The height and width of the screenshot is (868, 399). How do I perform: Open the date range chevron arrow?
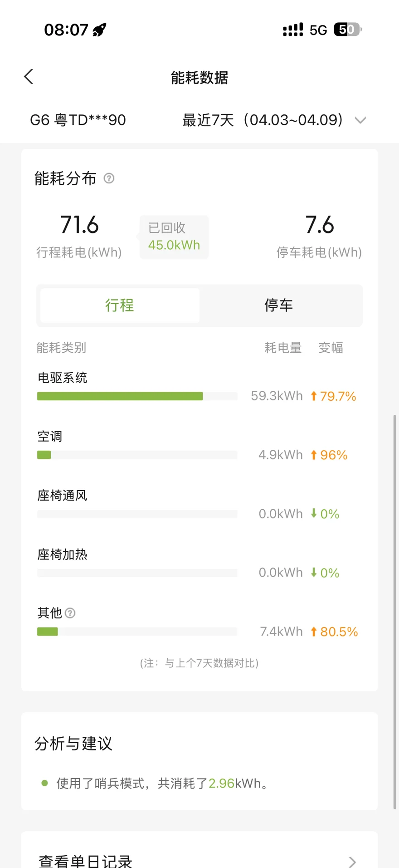[x=360, y=120]
